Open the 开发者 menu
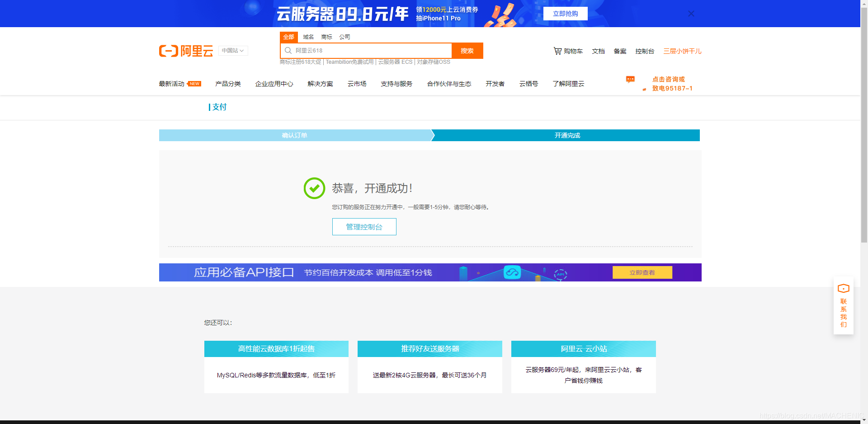This screenshot has width=868, height=424. [x=495, y=84]
